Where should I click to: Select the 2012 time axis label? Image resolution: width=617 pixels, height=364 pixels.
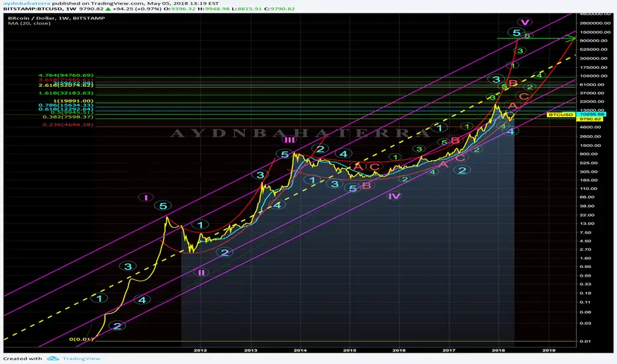tap(201, 350)
